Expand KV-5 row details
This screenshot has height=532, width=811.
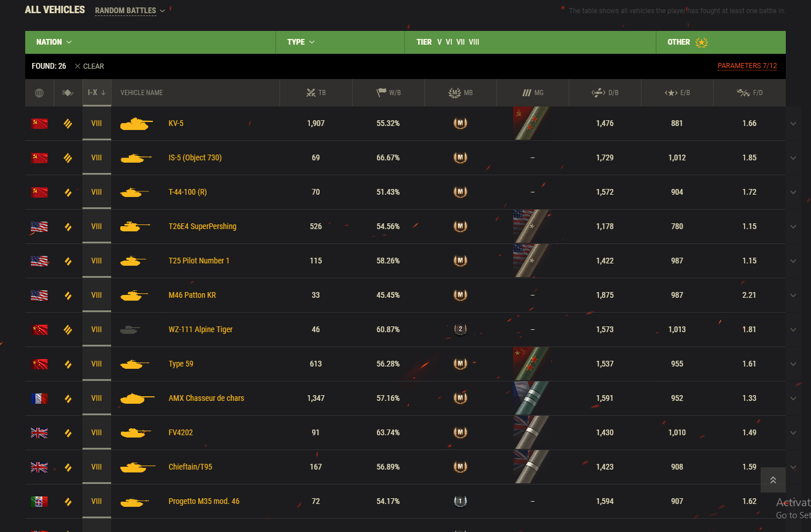[x=793, y=124]
